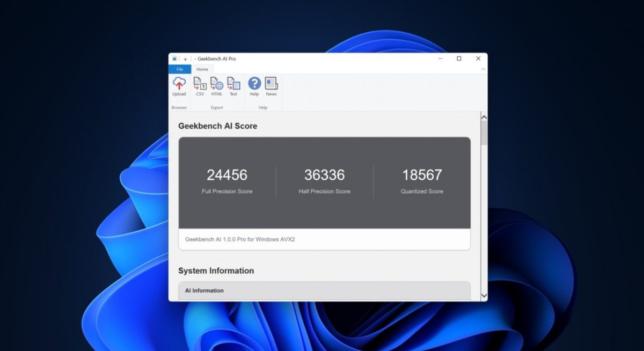Click the 'Geekbench AI Score' heading

coord(218,126)
